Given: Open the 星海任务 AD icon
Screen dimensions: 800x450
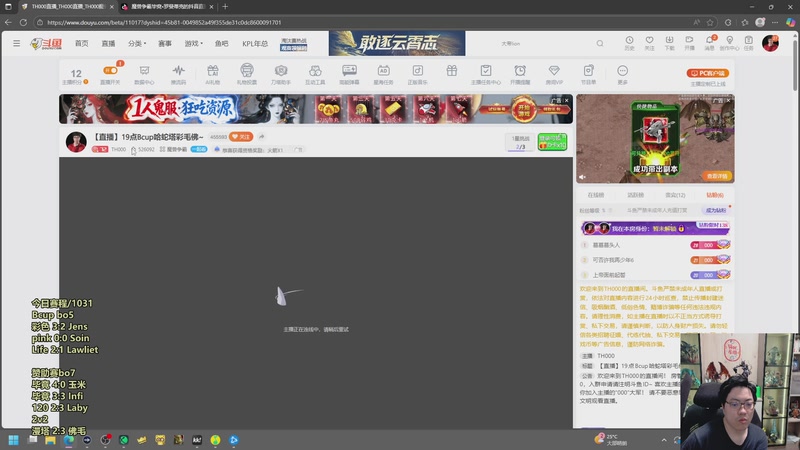Looking at the screenshot, I should click(x=383, y=74).
